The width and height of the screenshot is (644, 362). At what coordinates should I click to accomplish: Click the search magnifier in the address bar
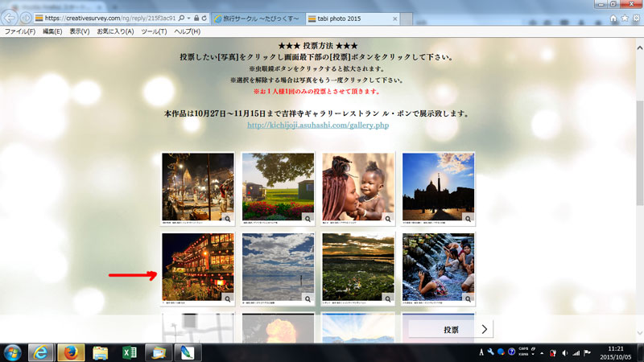pos(181,18)
